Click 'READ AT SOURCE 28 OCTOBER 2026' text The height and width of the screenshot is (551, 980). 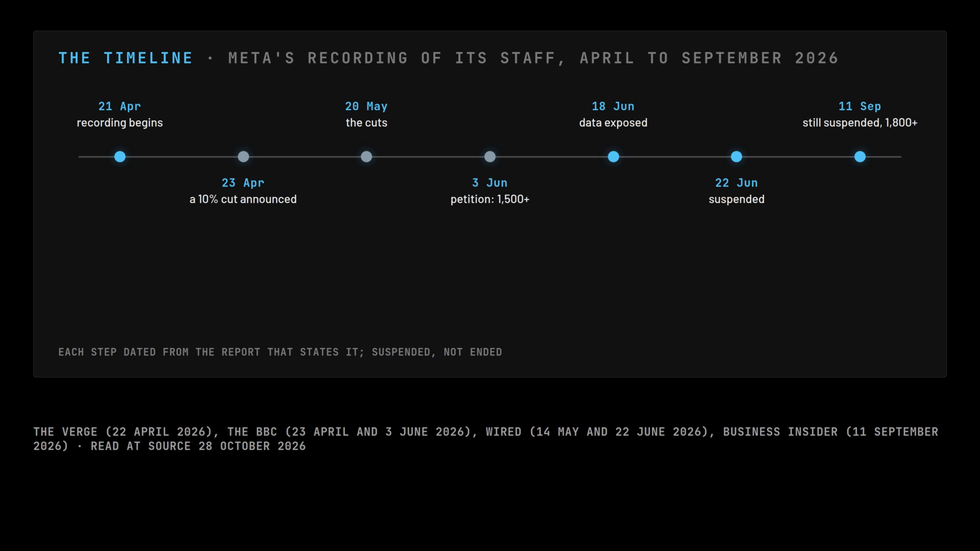[199, 446]
